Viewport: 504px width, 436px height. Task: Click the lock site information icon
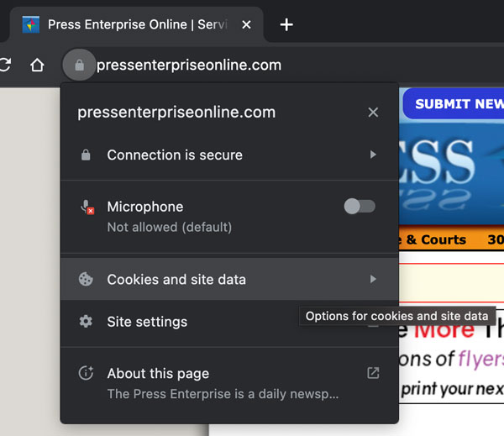(x=80, y=65)
